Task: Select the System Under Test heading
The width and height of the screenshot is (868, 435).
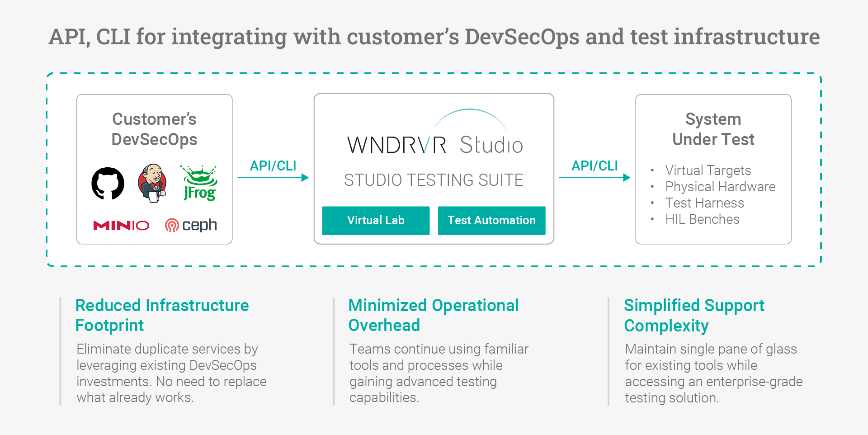Action: pyautogui.click(x=713, y=129)
